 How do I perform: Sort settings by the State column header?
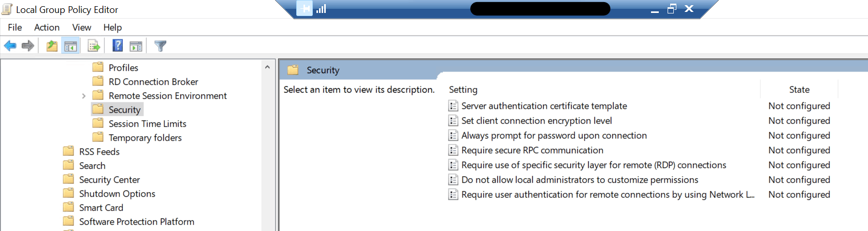pos(799,90)
